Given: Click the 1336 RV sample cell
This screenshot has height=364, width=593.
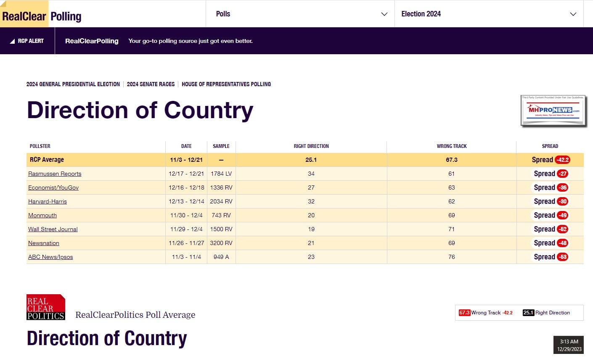Looking at the screenshot, I should (221, 187).
